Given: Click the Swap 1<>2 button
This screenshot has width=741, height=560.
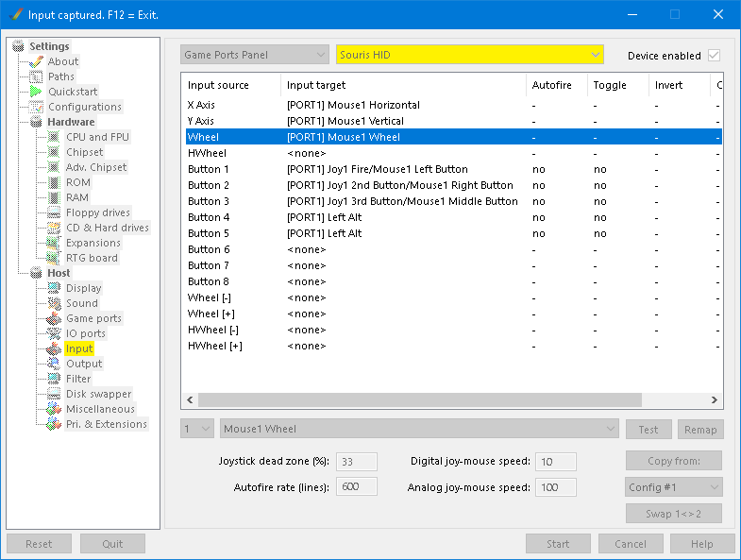Looking at the screenshot, I should (x=674, y=514).
